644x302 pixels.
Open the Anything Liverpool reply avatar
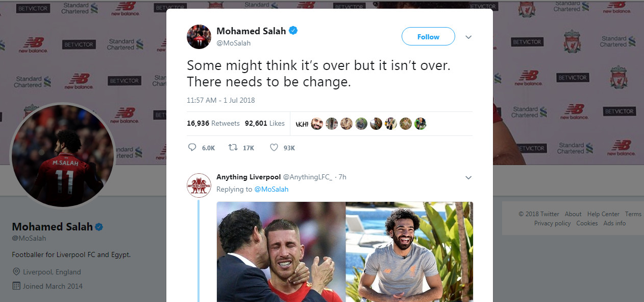(x=199, y=185)
